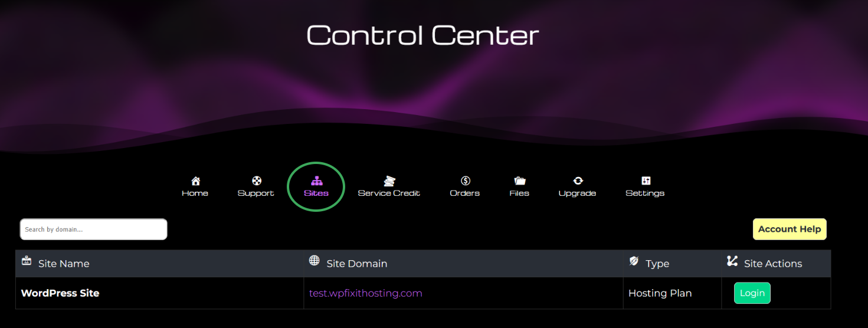Open the Settings sliders icon
This screenshot has width=868, height=328.
[646, 181]
